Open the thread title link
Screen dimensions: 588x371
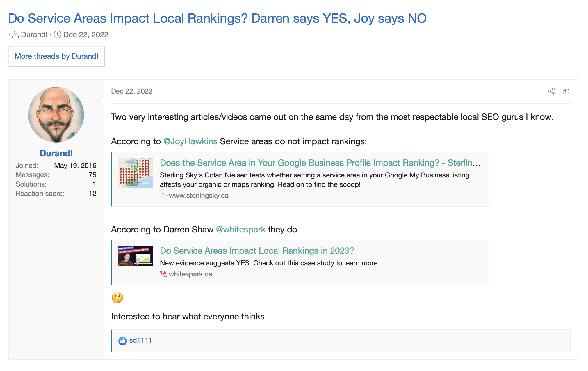217,18
